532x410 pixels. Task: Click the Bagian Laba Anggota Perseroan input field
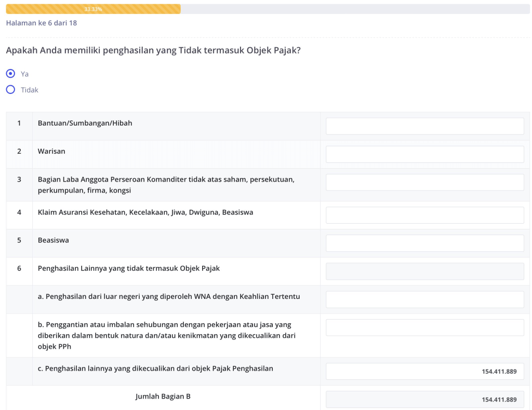click(x=424, y=182)
